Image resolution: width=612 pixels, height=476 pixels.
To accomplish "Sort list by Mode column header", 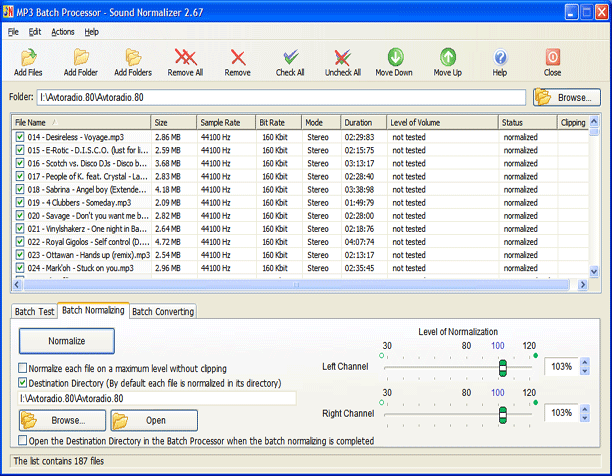I will tap(321, 123).
